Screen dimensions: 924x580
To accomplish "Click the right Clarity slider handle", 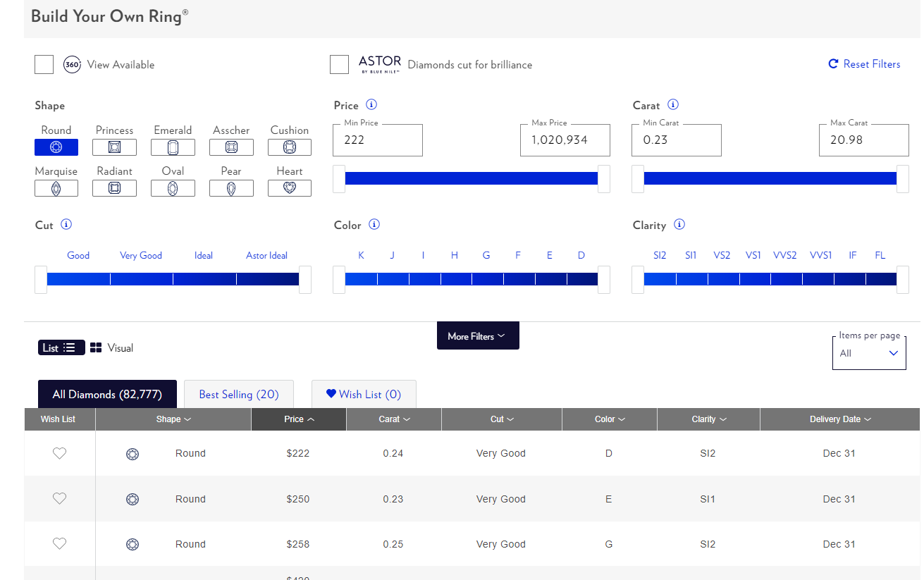I will [x=903, y=280].
